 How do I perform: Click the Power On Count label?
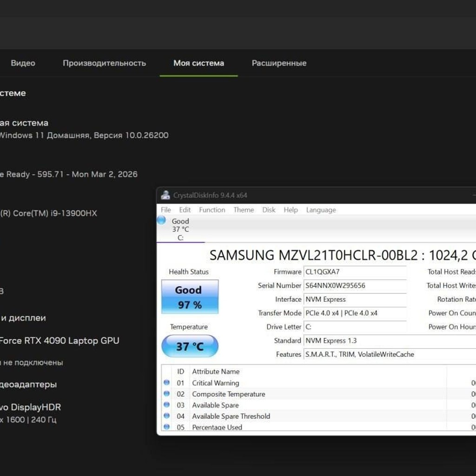(x=452, y=313)
